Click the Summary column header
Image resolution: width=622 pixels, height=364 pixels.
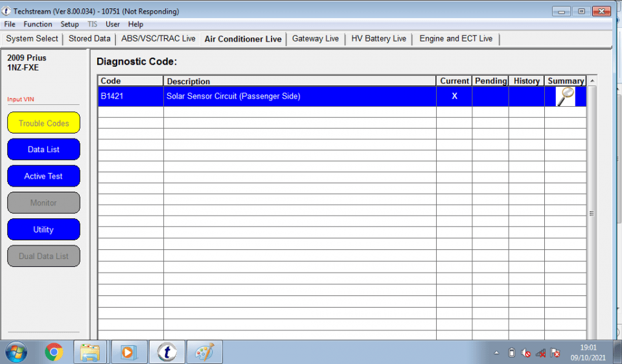point(566,81)
